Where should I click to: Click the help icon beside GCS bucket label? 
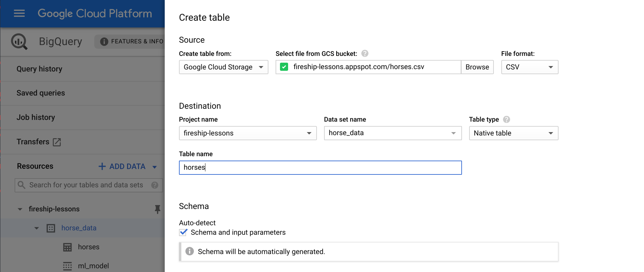(x=365, y=54)
